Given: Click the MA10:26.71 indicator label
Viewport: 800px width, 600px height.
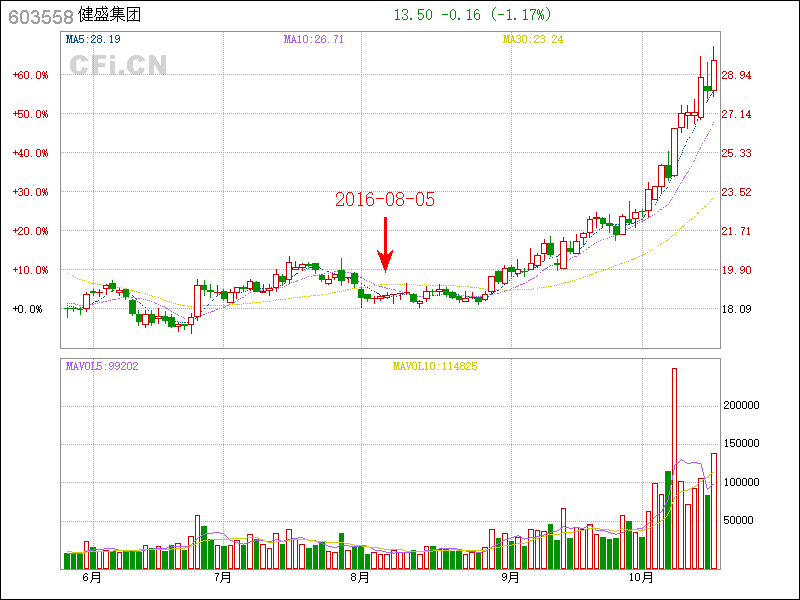Looking at the screenshot, I should 314,39.
